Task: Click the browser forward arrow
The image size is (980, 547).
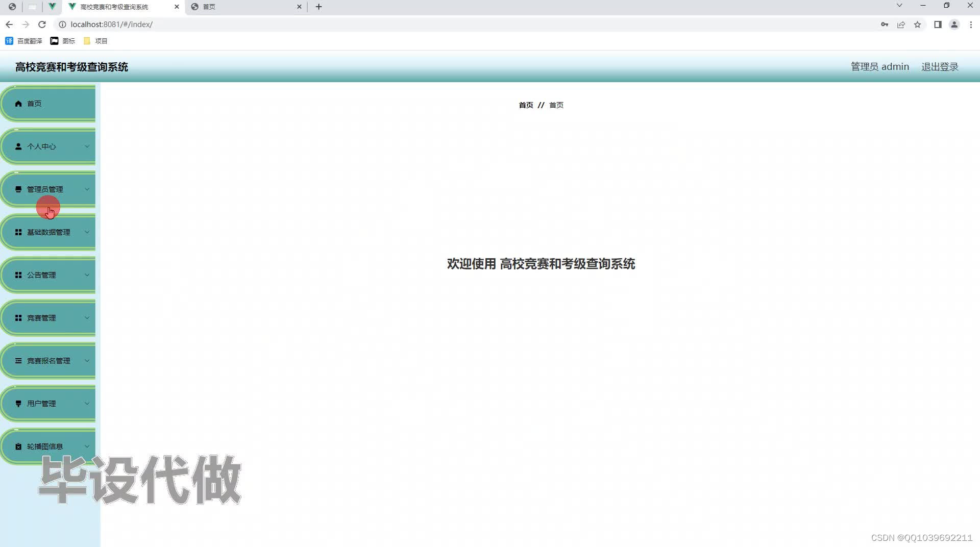Action: click(26, 24)
